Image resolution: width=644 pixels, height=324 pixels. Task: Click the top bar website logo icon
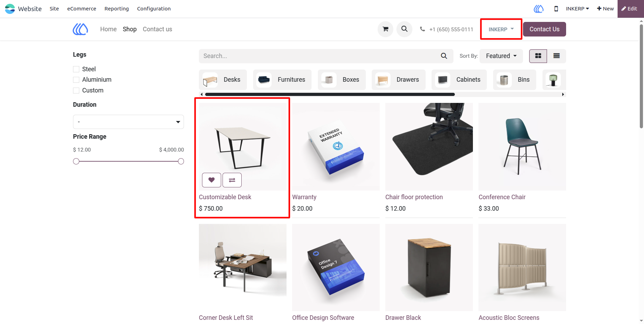[539, 9]
